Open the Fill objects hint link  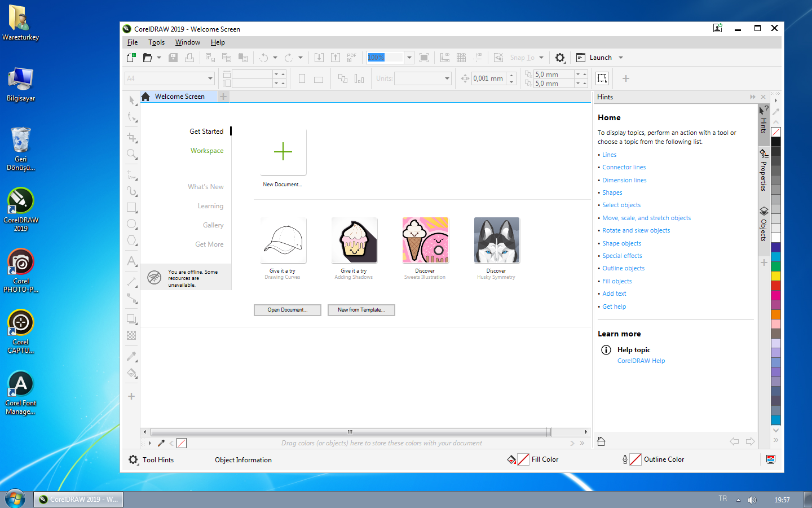tap(617, 282)
